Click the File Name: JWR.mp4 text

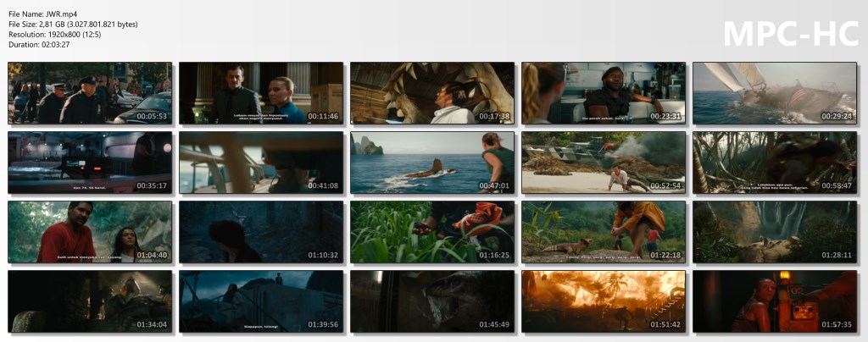(x=42, y=14)
